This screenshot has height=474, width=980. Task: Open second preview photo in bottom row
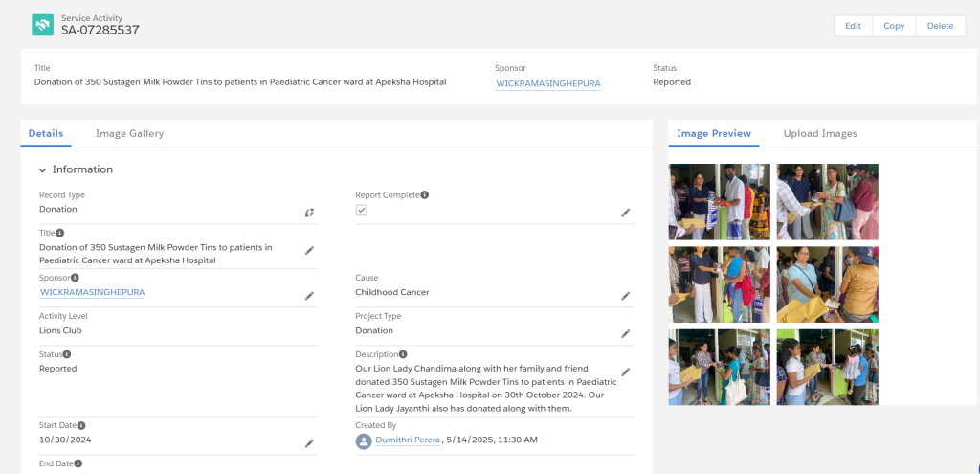click(x=828, y=367)
